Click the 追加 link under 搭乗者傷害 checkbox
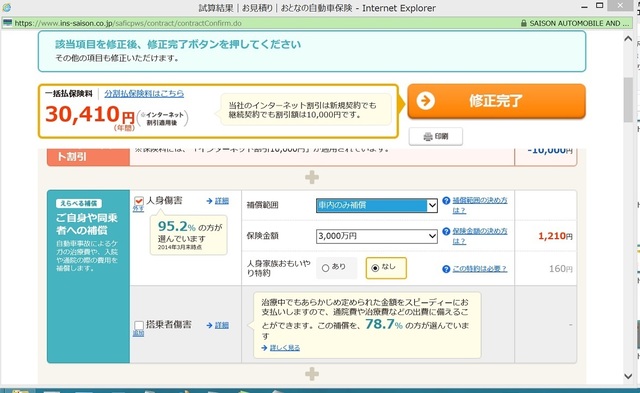The image size is (640, 393). [x=138, y=333]
